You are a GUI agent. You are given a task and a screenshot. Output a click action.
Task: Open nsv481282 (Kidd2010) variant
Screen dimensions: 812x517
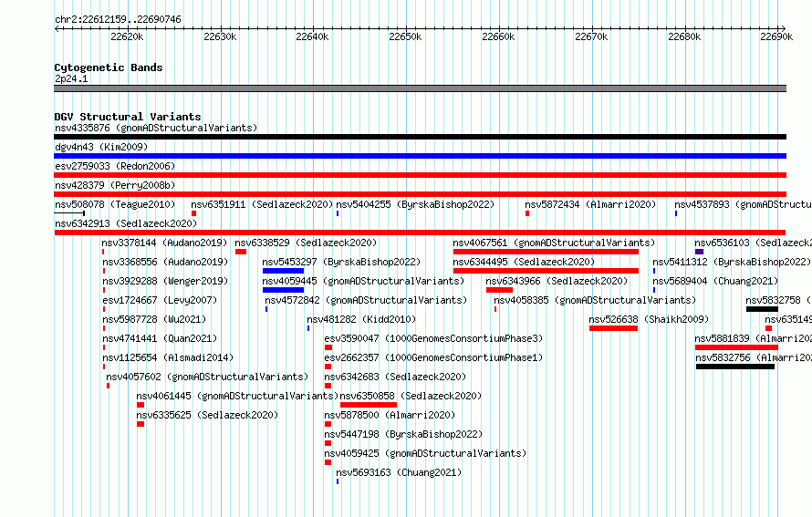click(361, 319)
